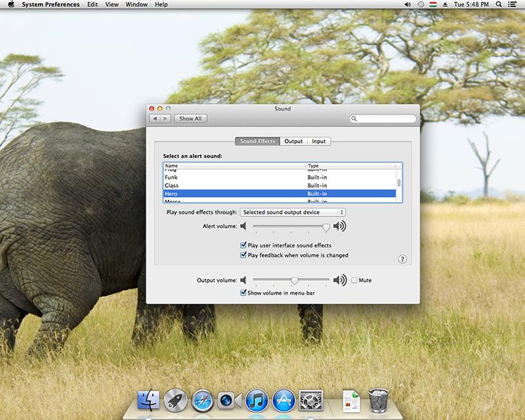Open FaceTime camera icon in Dock
Screen dimensions: 525x420
coord(230,400)
